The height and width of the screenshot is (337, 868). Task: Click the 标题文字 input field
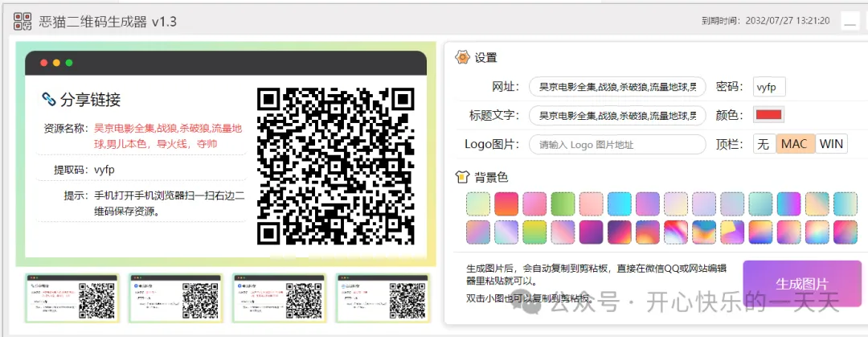(x=617, y=115)
